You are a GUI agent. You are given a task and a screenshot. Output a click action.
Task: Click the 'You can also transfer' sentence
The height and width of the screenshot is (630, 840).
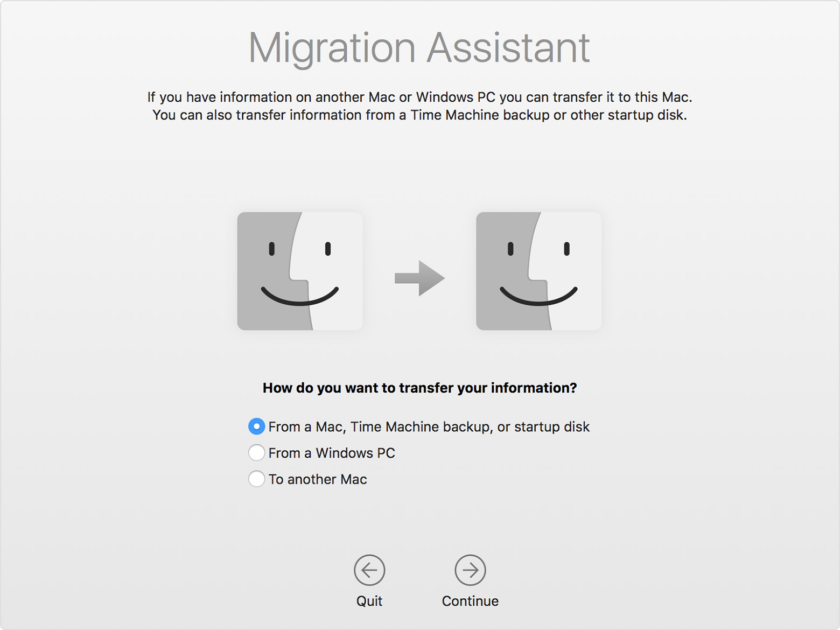pos(419,115)
